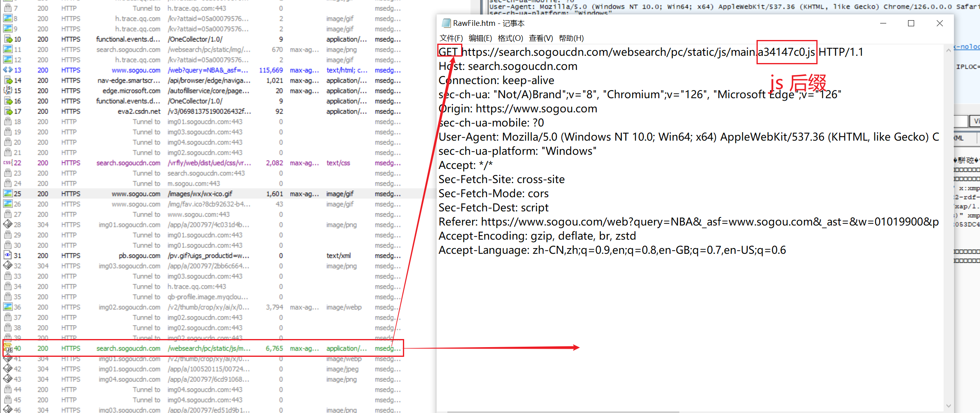Click image icon of session 9
Viewport: 980px width, 413px height.
point(8,29)
